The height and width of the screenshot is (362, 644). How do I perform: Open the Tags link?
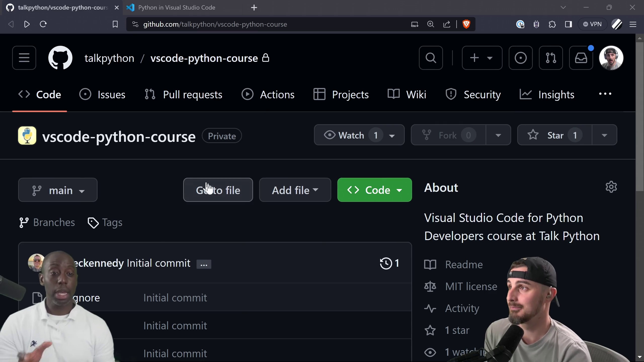pos(105,222)
